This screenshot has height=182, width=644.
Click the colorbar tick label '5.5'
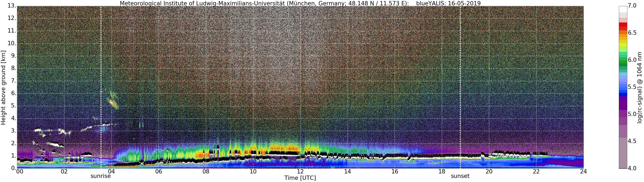(x=632, y=87)
